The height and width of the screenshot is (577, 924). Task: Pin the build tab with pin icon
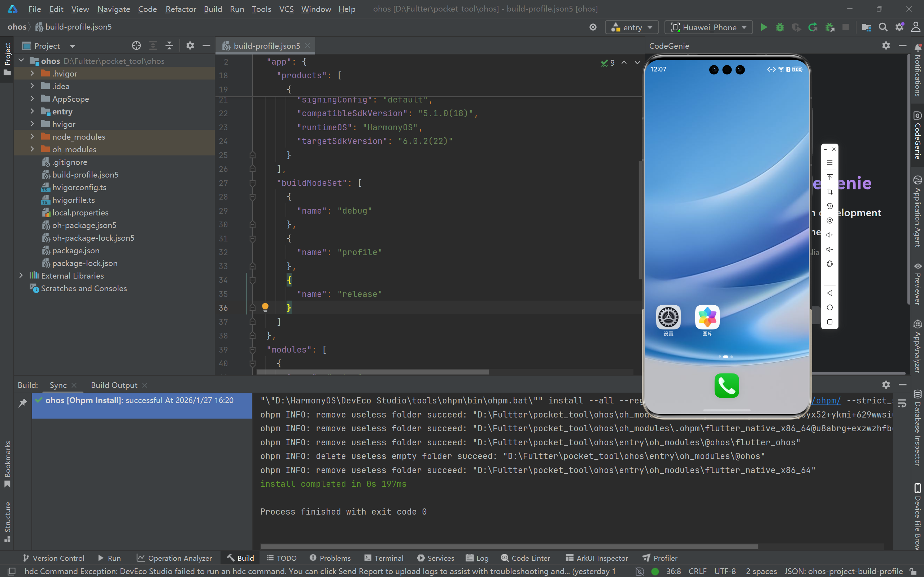coord(23,403)
